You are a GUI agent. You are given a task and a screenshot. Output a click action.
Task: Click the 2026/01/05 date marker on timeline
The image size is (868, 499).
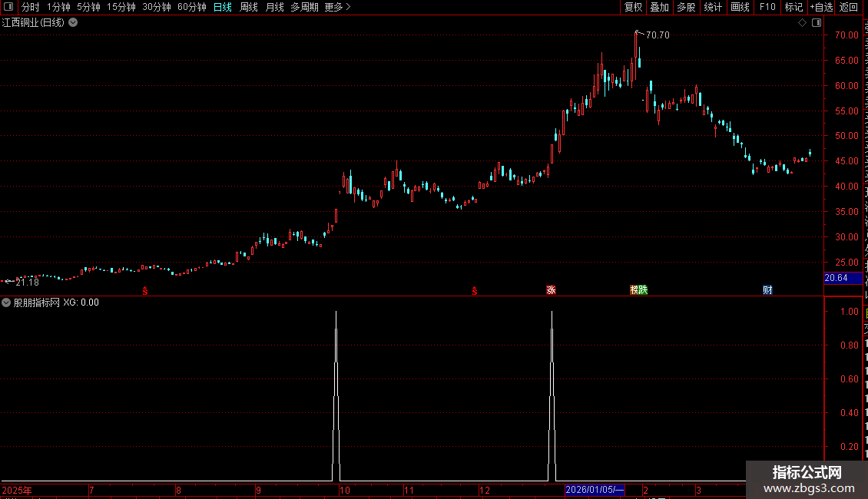595,490
